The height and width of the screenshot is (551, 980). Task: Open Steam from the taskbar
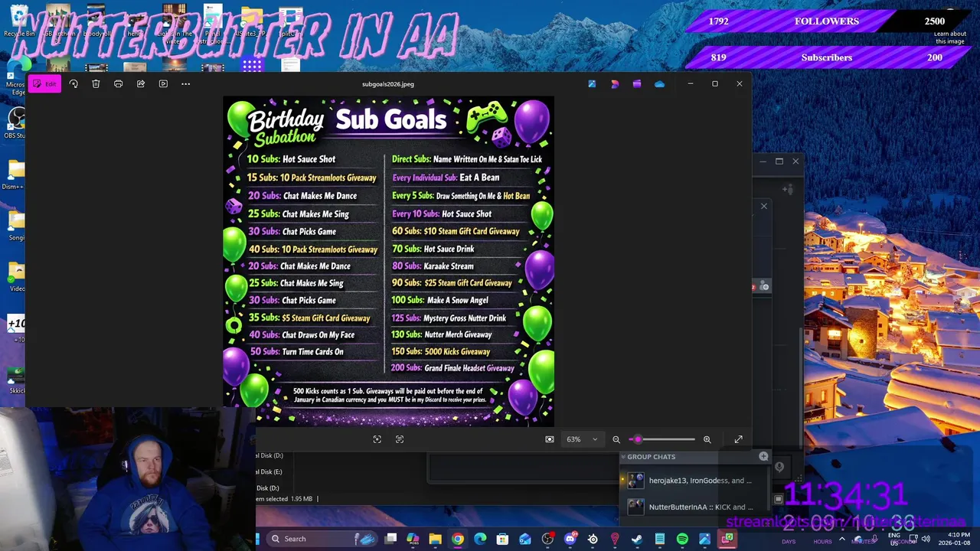(x=637, y=539)
